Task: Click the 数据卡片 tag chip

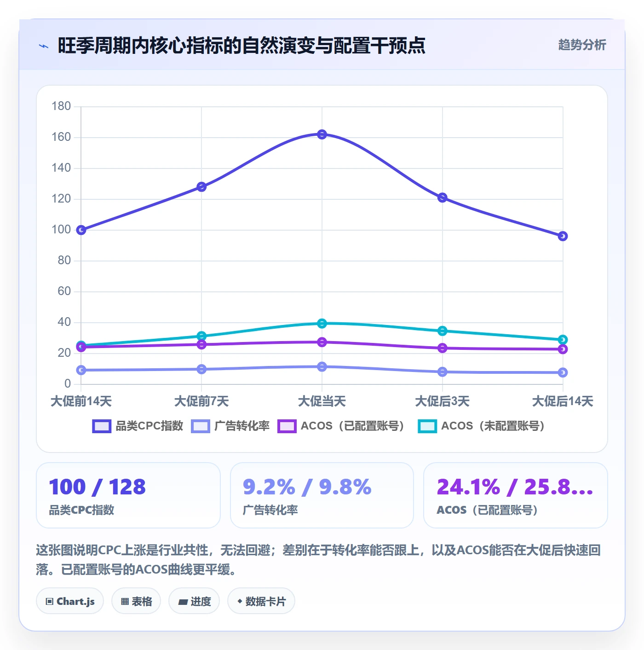Action: (261, 601)
